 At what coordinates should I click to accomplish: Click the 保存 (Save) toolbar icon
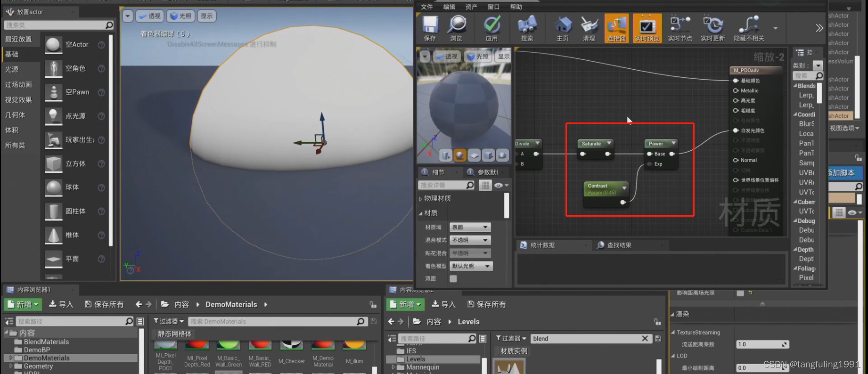click(430, 28)
